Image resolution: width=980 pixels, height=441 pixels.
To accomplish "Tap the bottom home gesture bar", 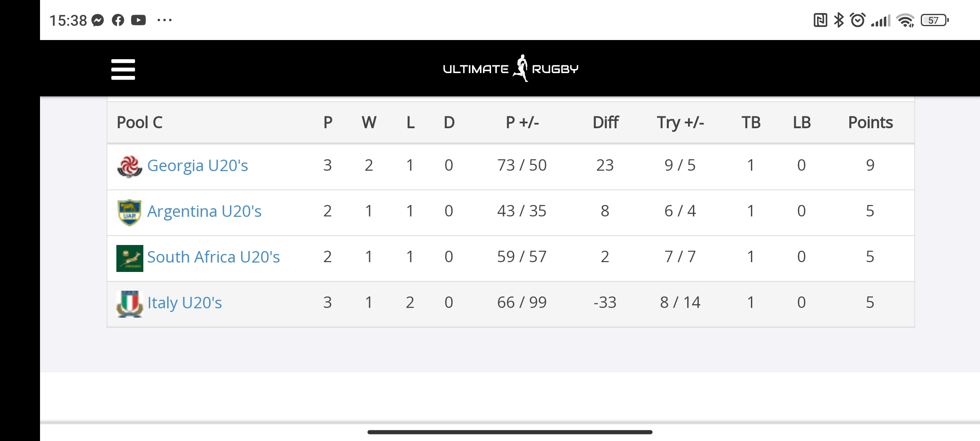I will coord(510,432).
